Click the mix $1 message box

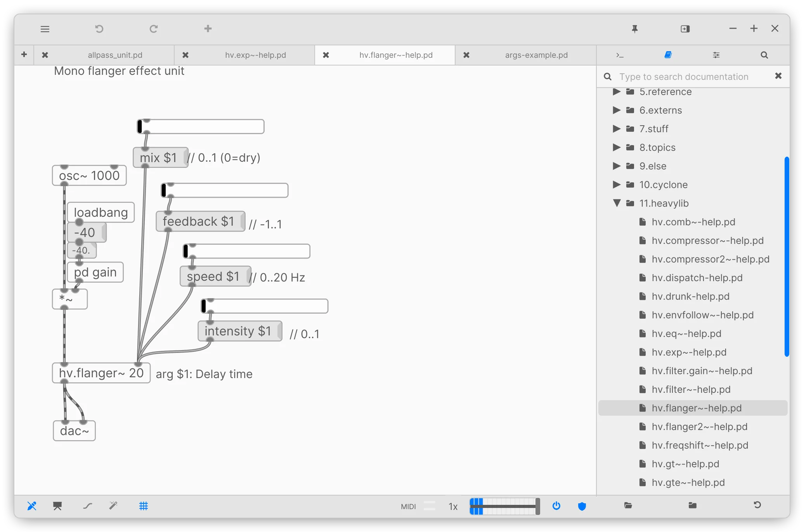pos(161,157)
